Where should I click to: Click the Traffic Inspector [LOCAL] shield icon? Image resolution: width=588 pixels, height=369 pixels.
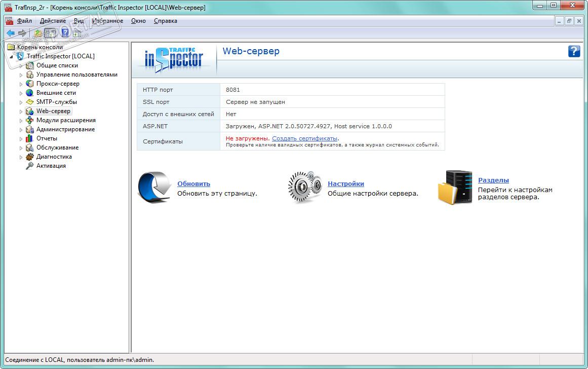[x=20, y=56]
